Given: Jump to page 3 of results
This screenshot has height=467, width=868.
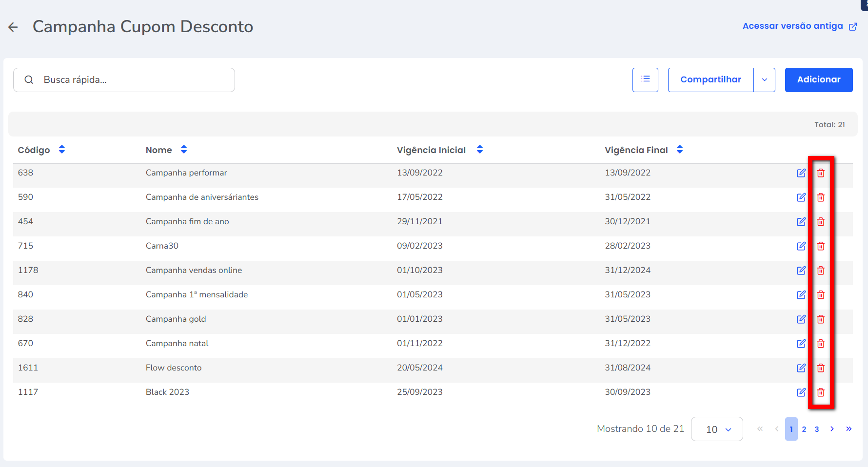Looking at the screenshot, I should tap(817, 429).
